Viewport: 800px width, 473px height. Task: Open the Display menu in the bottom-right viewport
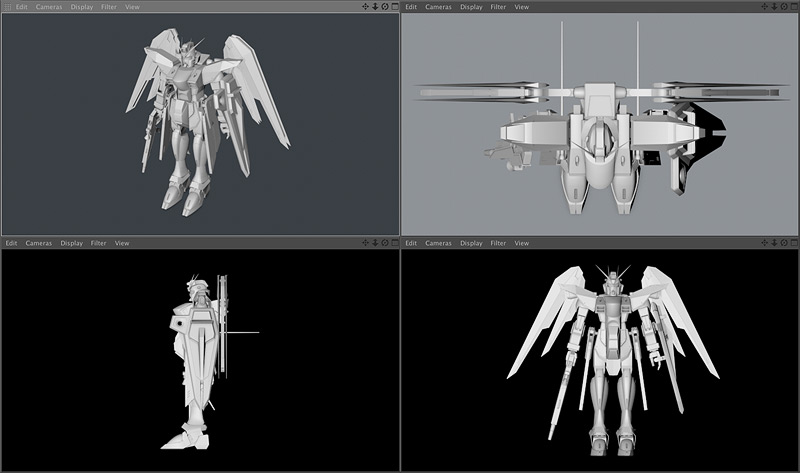(x=471, y=243)
